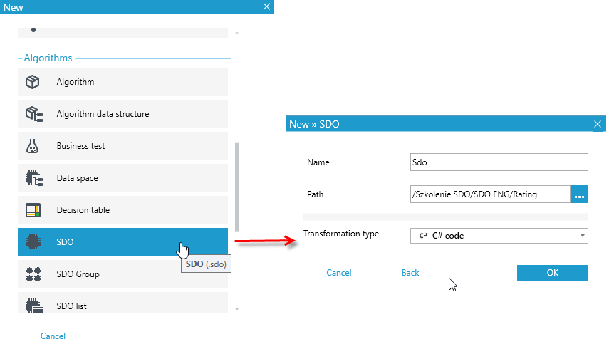Click the Algorithm cube icon
609x364 pixels.
tap(33, 82)
